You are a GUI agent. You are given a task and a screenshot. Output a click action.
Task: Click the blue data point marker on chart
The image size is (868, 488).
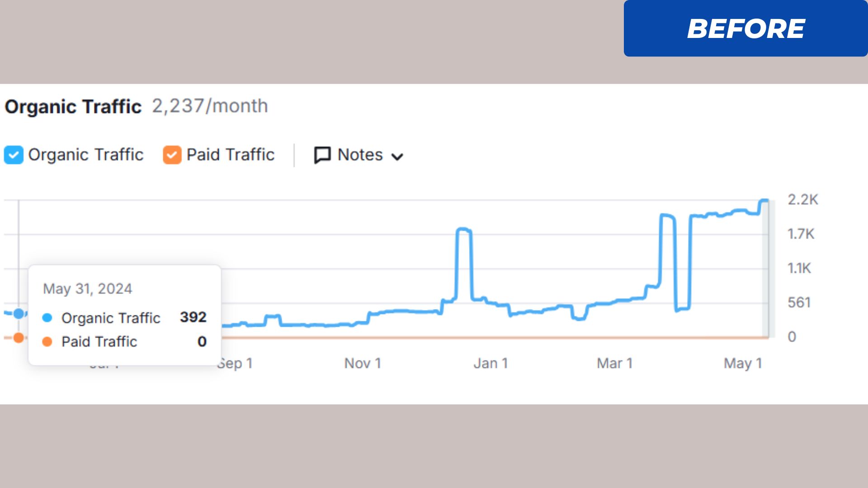point(19,314)
